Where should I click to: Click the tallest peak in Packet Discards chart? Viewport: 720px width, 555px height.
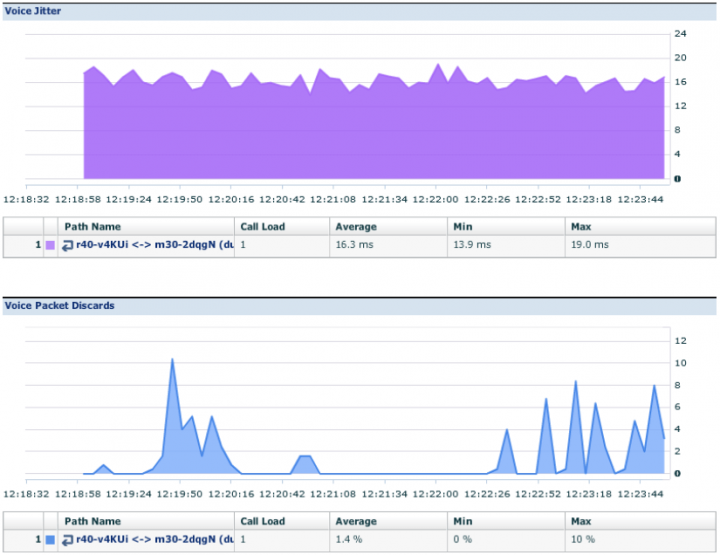(x=172, y=361)
